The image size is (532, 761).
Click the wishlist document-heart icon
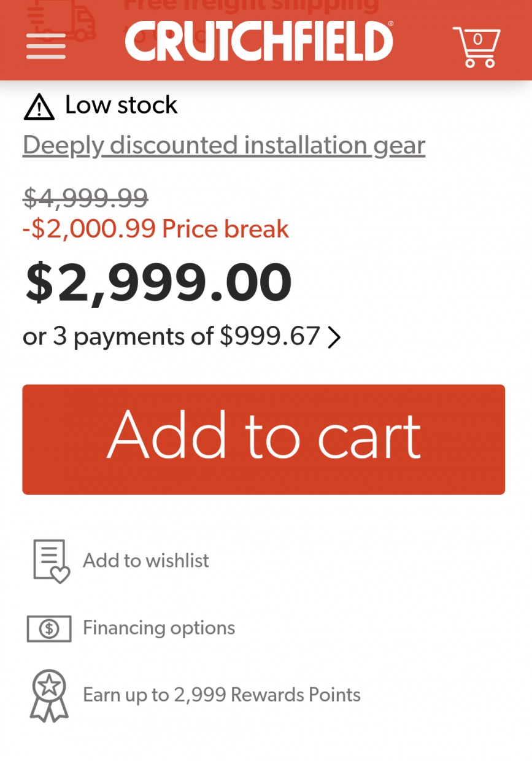pyautogui.click(x=50, y=561)
